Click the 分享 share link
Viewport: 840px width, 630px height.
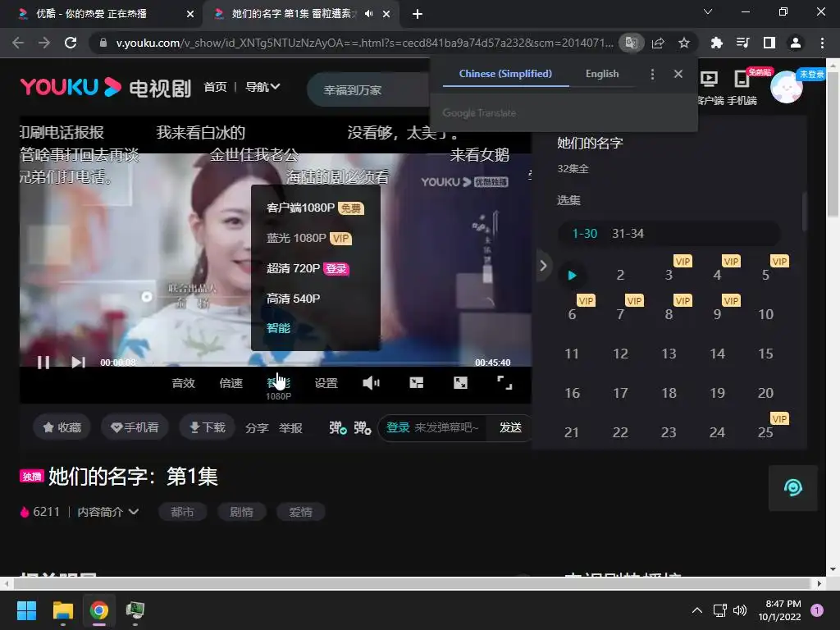click(x=257, y=428)
